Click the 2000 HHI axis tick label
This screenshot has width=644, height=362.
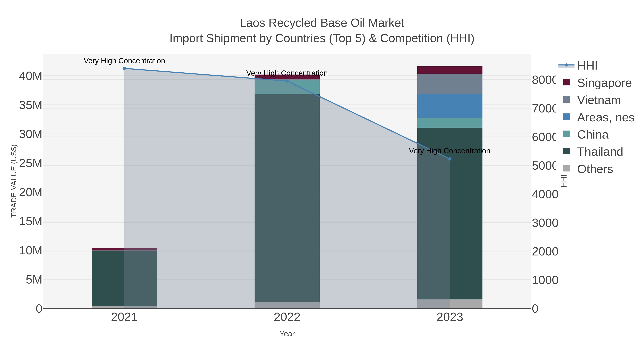[x=545, y=252]
